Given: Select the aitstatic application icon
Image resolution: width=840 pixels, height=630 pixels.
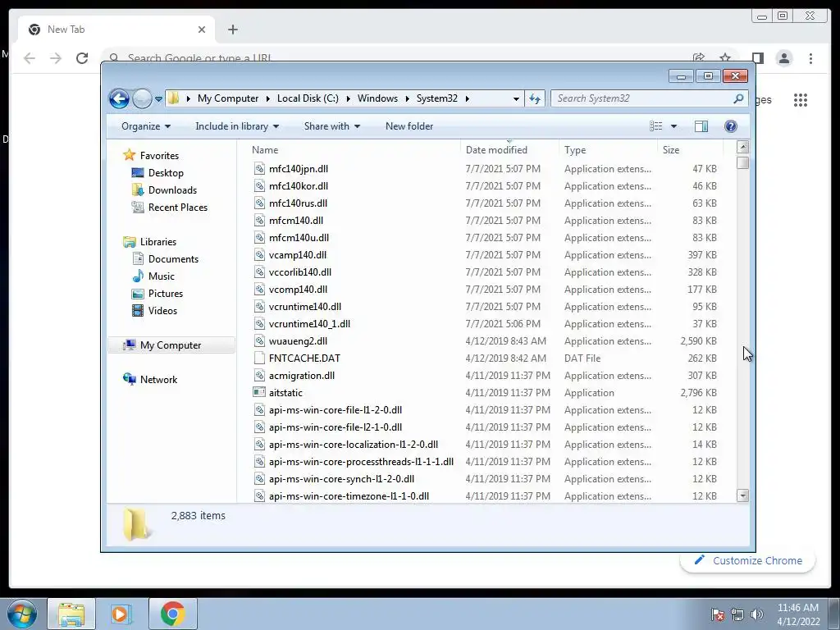Looking at the screenshot, I should tap(259, 393).
